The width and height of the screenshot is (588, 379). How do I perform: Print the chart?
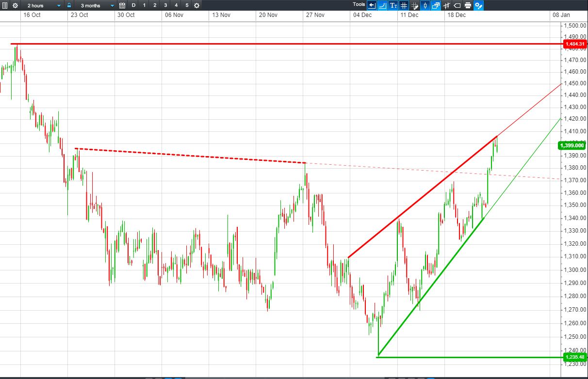point(468,5)
